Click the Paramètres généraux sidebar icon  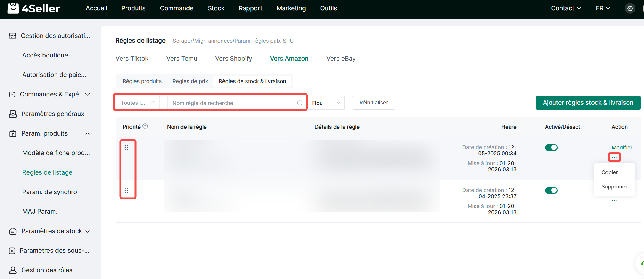point(13,114)
